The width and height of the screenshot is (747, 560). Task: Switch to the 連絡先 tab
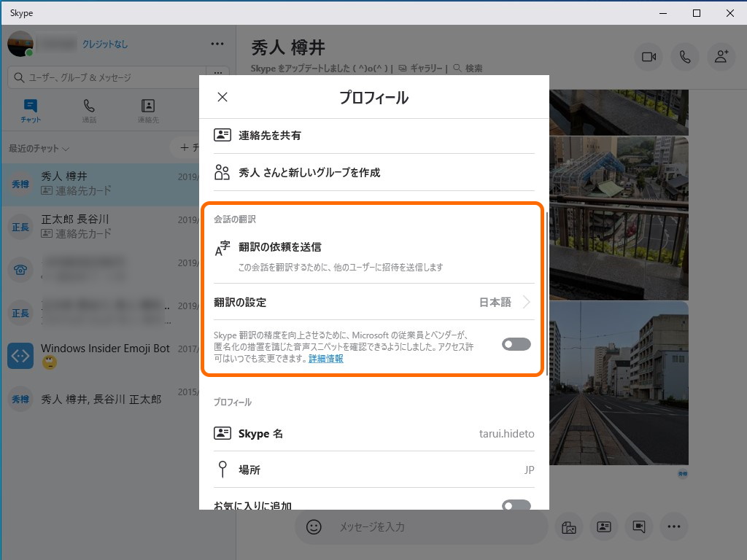coord(149,111)
